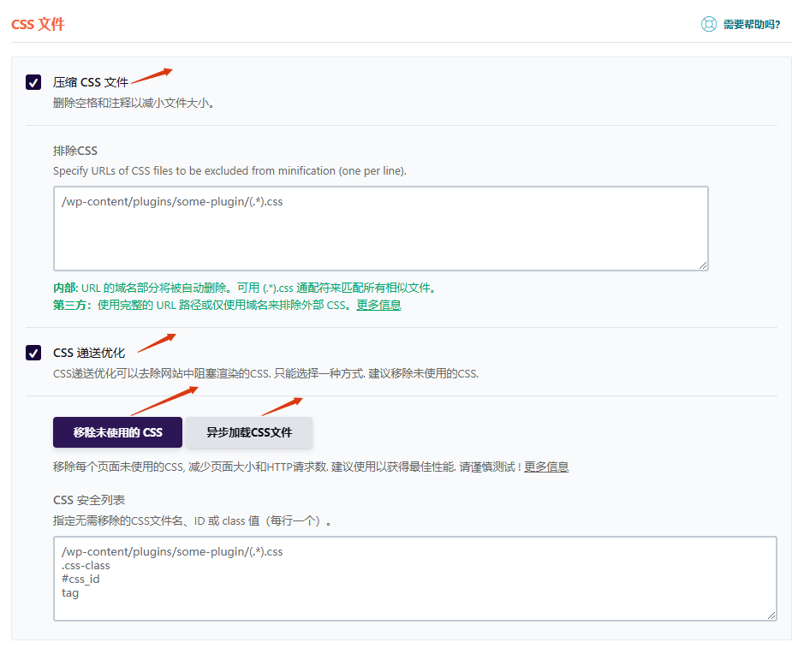The image size is (792, 672).
Task: Switch to 异步加载CSS文件 option
Action: click(249, 432)
